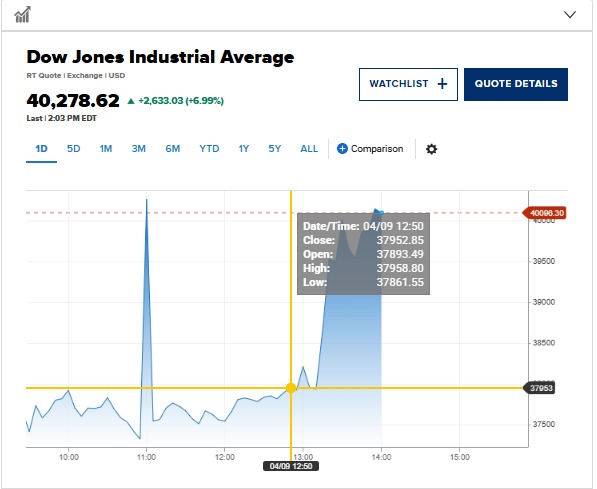The height and width of the screenshot is (489, 597).
Task: Click the tooltip Low value 37861.55
Action: [x=400, y=283]
